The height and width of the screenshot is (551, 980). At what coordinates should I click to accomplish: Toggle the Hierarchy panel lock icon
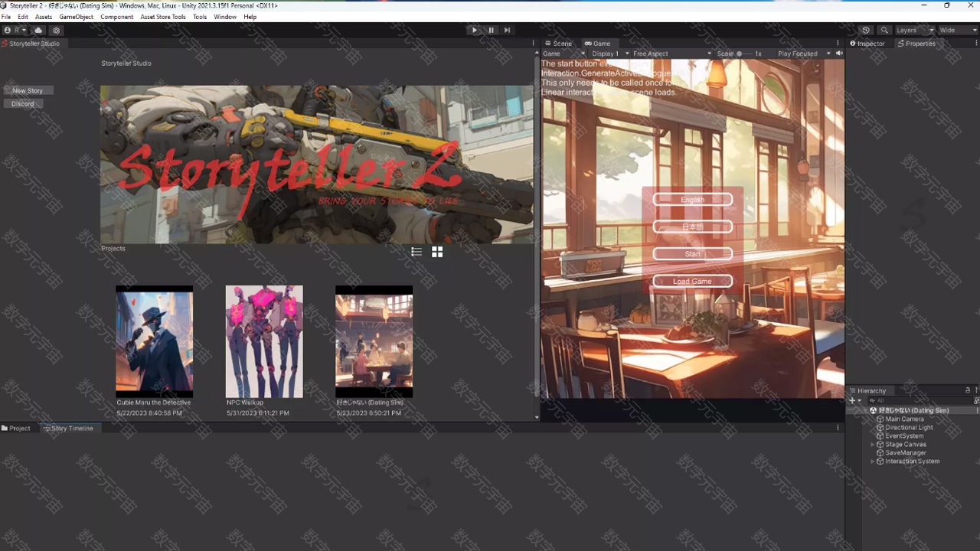tap(968, 391)
